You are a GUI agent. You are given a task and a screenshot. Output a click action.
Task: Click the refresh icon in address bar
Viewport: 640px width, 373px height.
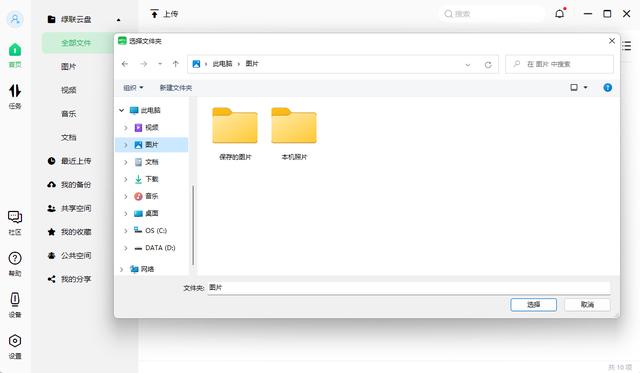[x=488, y=64]
